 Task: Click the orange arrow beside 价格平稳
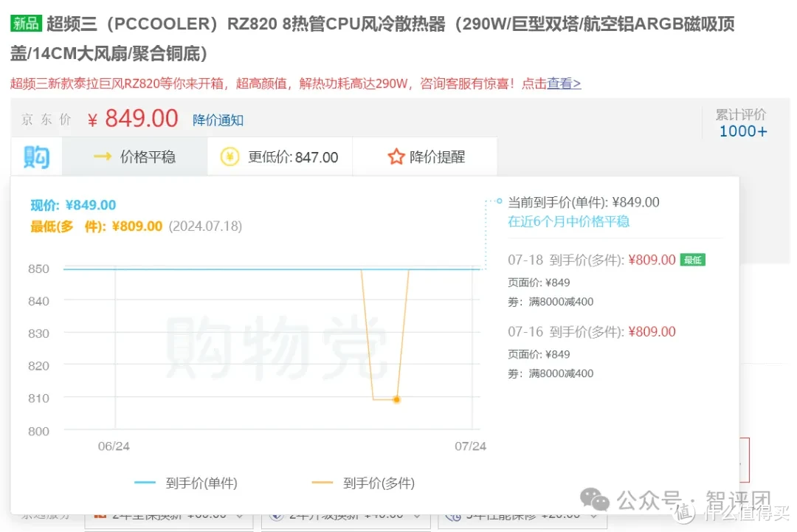tap(103, 156)
